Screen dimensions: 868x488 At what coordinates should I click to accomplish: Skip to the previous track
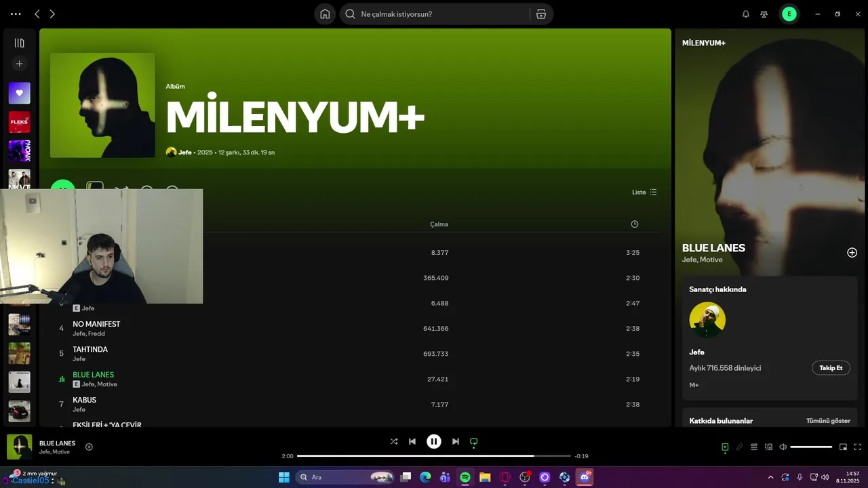[x=412, y=441]
